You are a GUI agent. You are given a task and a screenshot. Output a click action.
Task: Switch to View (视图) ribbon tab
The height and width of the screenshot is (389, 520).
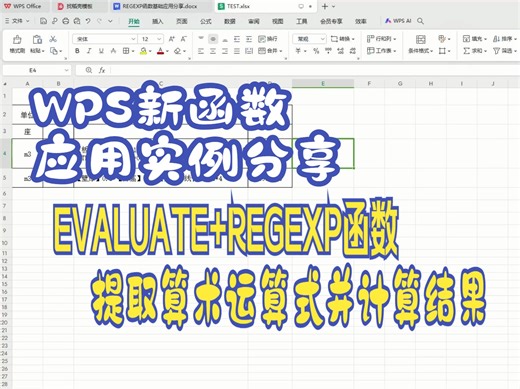tap(277, 21)
